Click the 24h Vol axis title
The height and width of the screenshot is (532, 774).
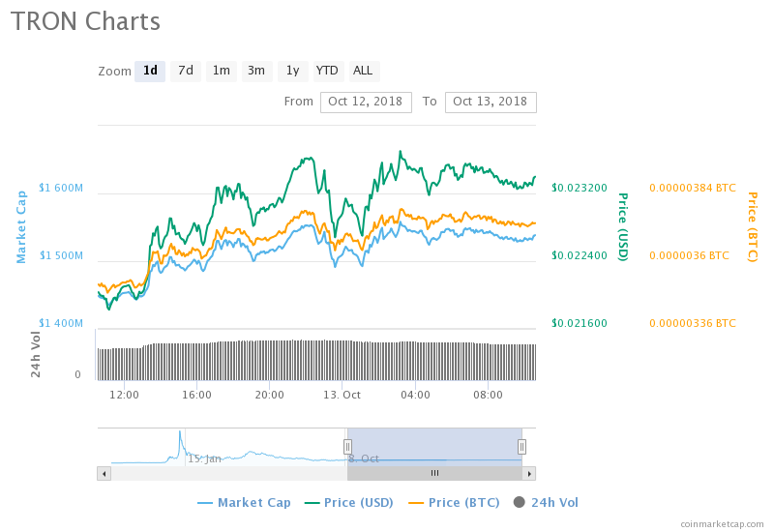click(36, 354)
